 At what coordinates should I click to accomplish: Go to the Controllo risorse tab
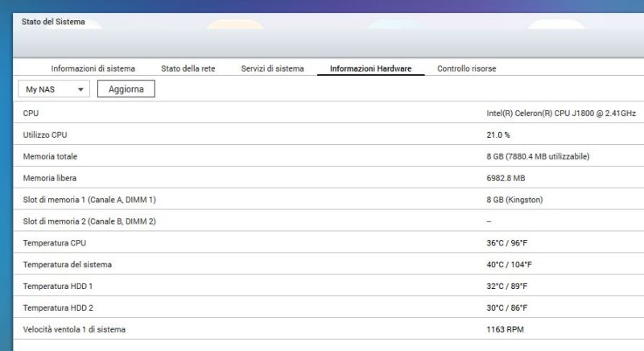coord(466,68)
